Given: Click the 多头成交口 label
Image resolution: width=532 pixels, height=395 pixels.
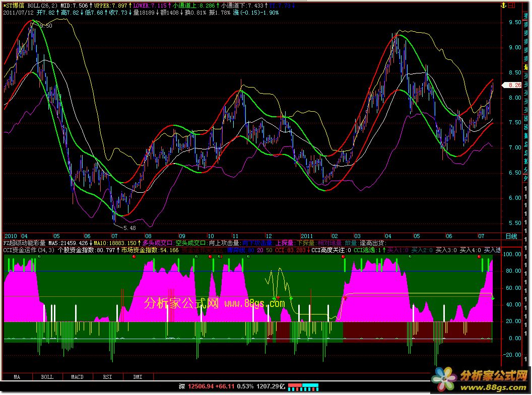Looking at the screenshot, I should click(157, 243).
